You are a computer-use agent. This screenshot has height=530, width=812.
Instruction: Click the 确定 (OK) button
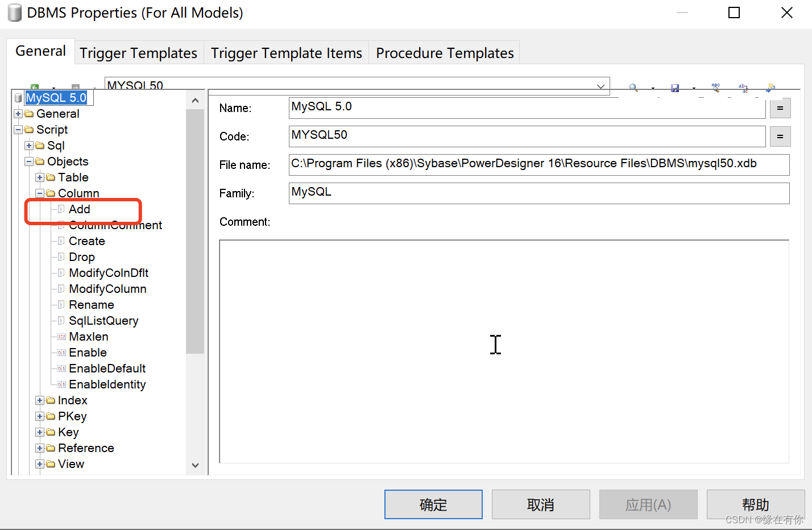pos(433,504)
